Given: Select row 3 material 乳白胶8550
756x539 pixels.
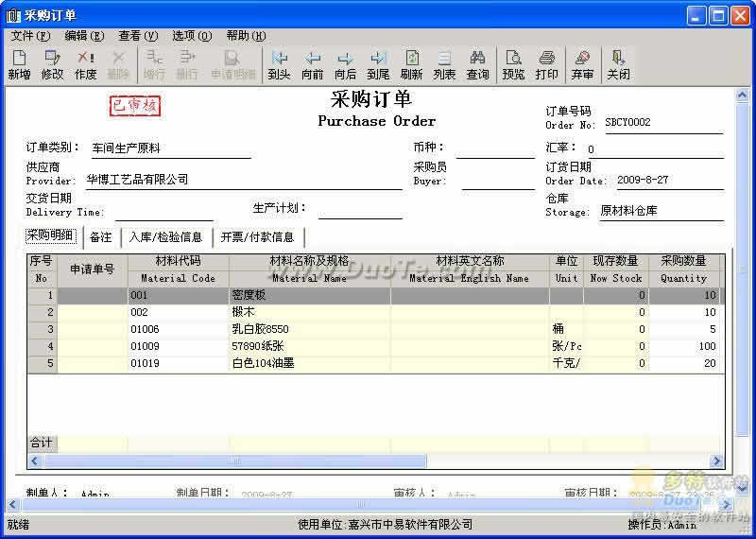Looking at the screenshot, I should [x=310, y=329].
